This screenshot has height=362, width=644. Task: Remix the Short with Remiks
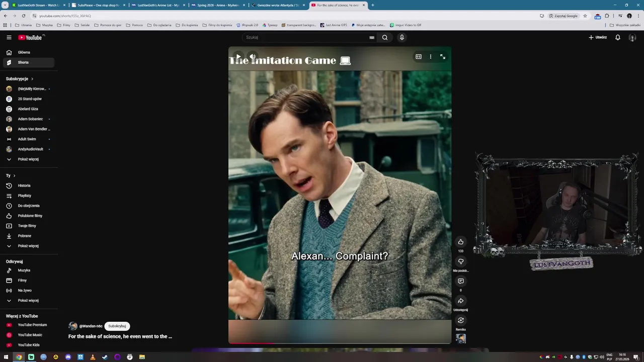[460, 320]
